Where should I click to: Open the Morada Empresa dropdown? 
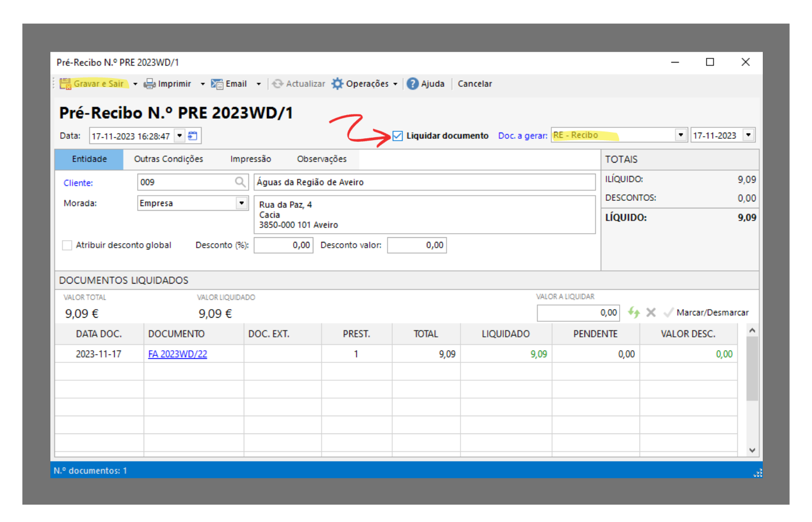coord(242,203)
